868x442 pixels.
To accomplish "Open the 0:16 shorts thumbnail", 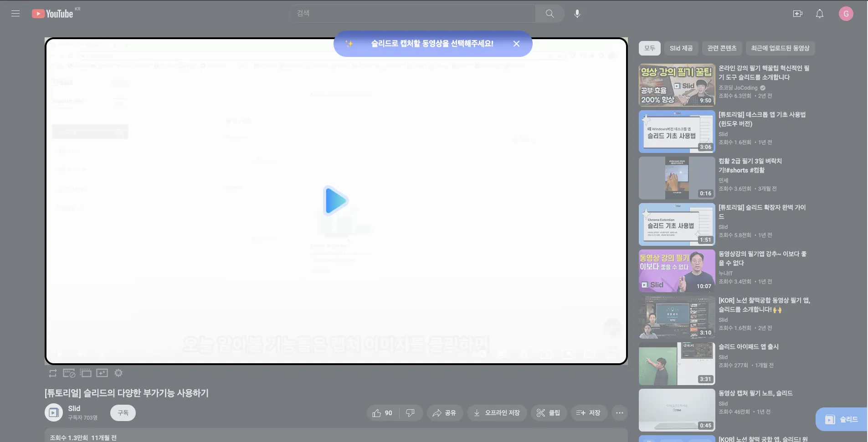I will tap(677, 178).
